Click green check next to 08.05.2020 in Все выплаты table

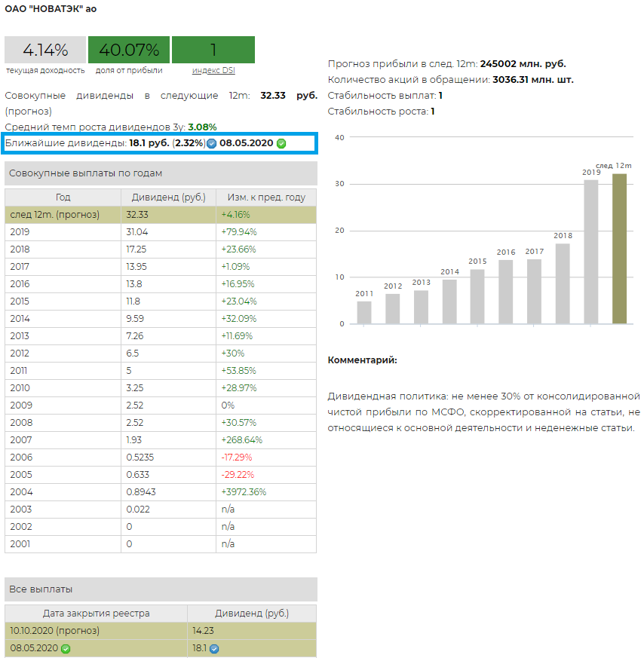point(66,649)
